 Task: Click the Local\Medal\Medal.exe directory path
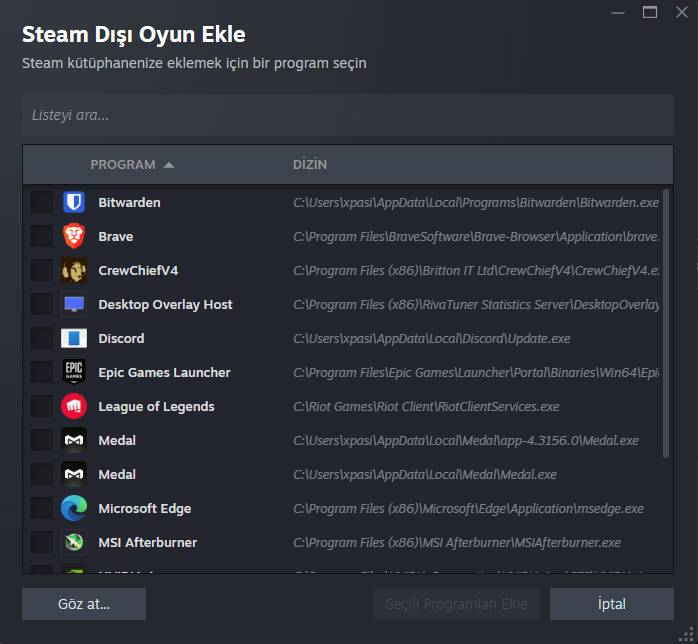(425, 474)
